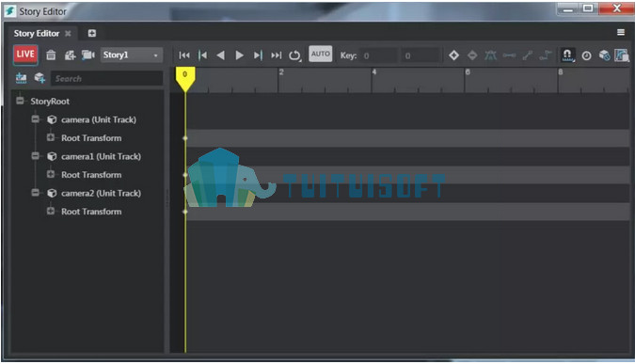
Task: Click the clock time settings icon
Action: click(x=586, y=55)
